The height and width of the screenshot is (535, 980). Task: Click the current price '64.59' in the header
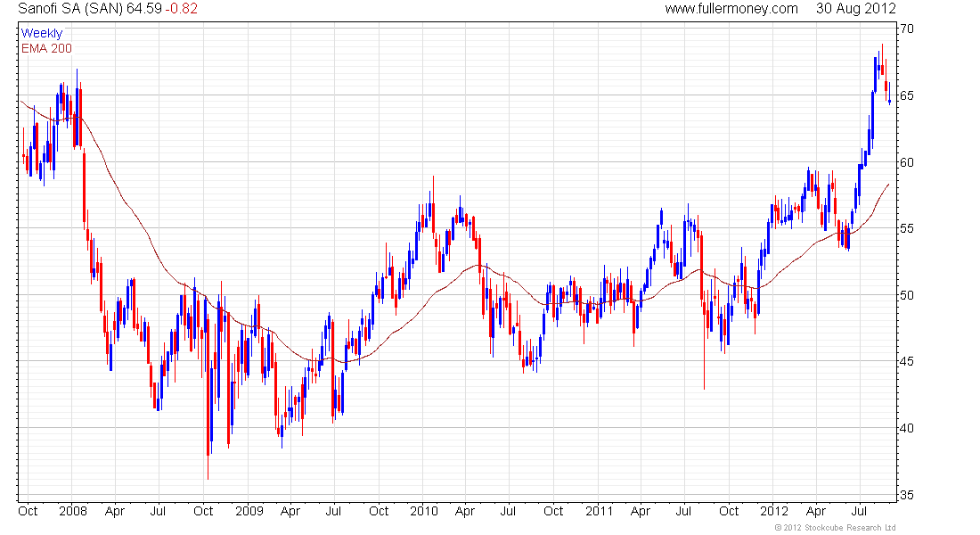tap(143, 9)
